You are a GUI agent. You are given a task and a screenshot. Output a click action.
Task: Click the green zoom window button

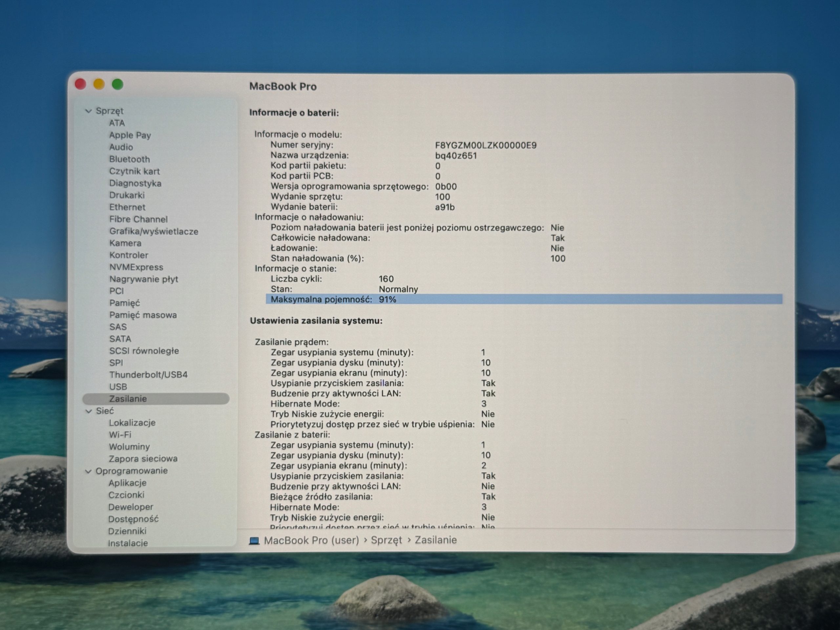coord(118,84)
